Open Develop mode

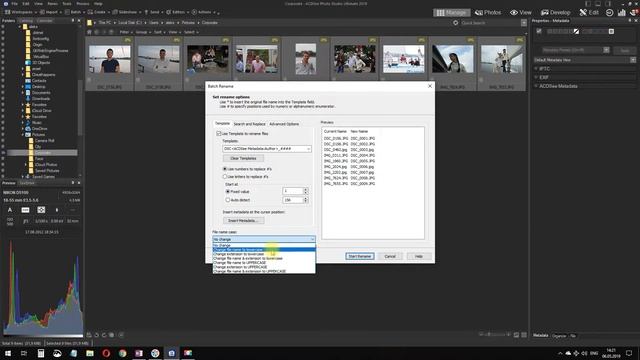point(556,13)
